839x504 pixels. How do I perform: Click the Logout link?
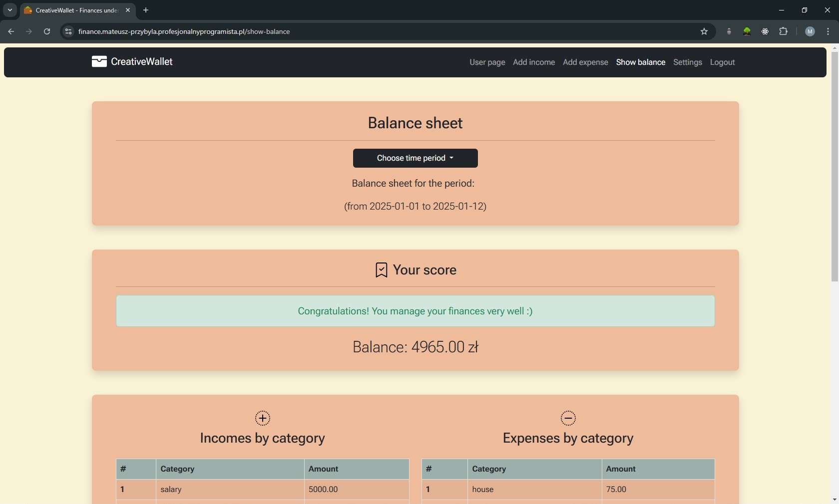722,62
